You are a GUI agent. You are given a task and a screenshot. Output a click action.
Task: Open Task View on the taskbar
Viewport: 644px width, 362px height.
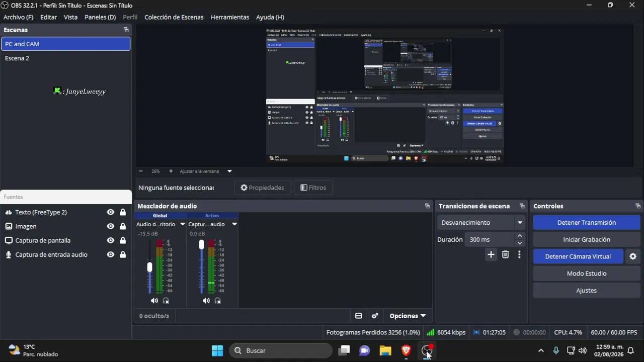344,350
